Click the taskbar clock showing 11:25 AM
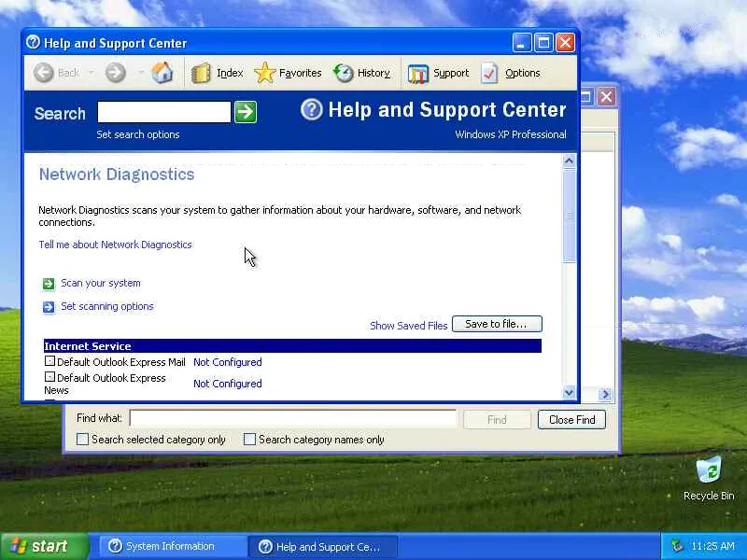Viewport: 747px width, 560px height. (712, 546)
